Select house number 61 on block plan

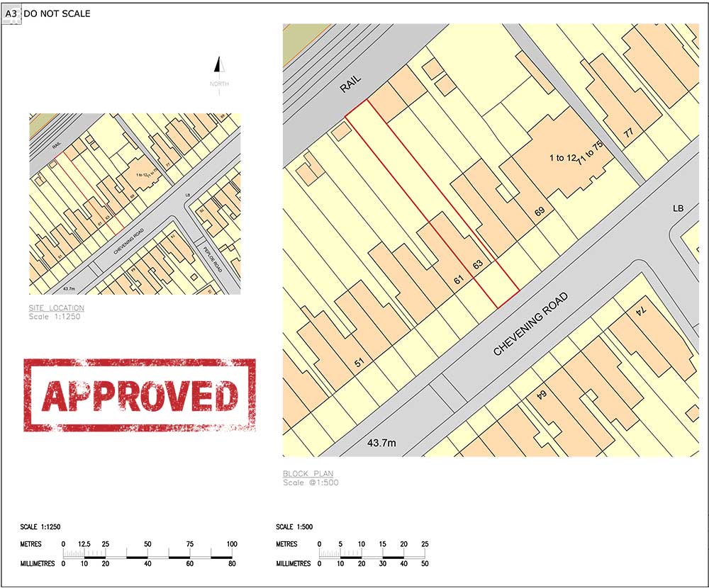459,279
